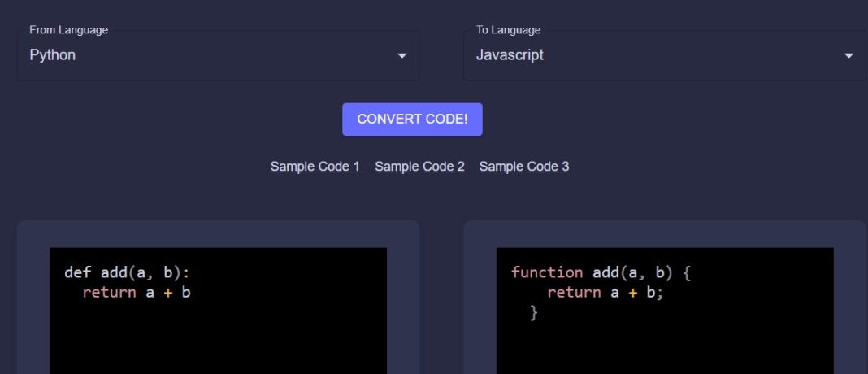Image resolution: width=868 pixels, height=374 pixels.
Task: Click the 'From Language' field label
Action: pyautogui.click(x=68, y=30)
